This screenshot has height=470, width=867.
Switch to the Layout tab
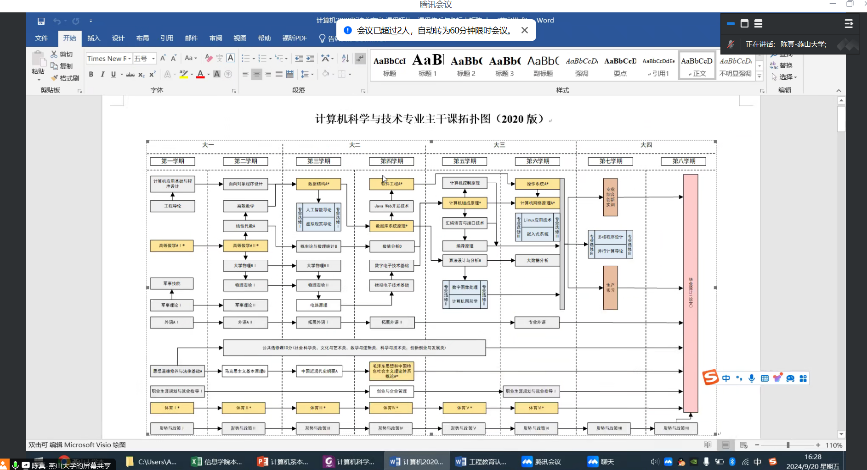(142, 38)
